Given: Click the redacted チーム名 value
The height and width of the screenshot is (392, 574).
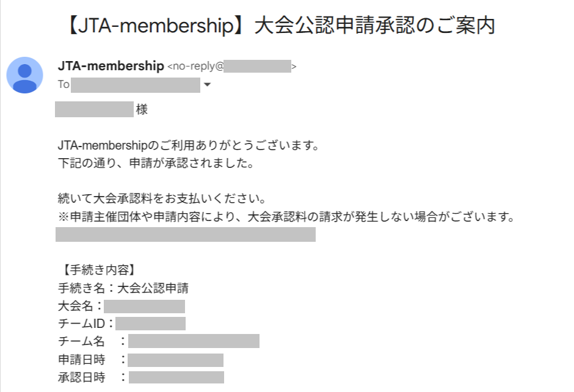Looking at the screenshot, I should point(194,341).
